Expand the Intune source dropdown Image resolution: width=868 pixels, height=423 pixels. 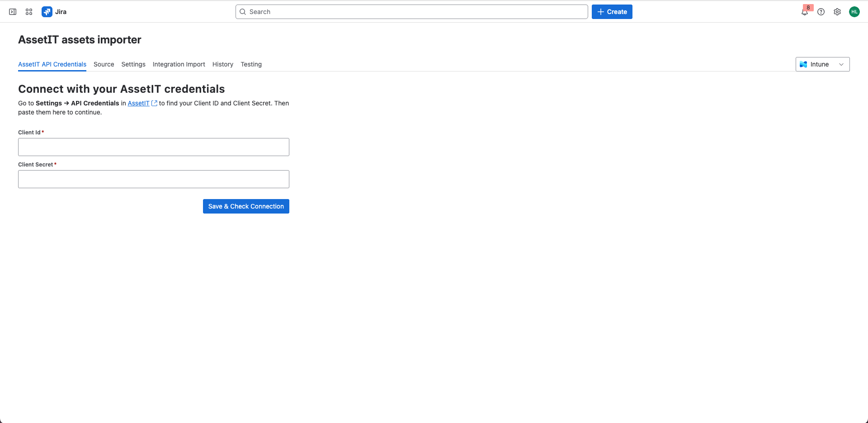(822, 64)
